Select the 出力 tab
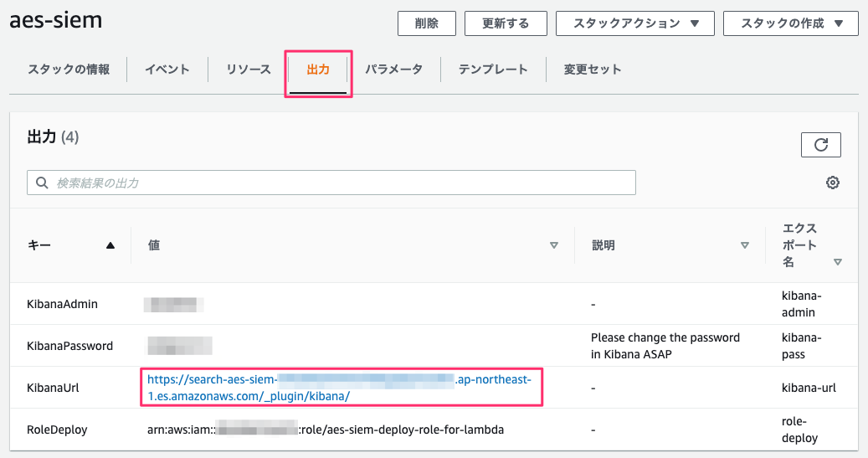Screen dimensions: 868x458 click(318, 69)
